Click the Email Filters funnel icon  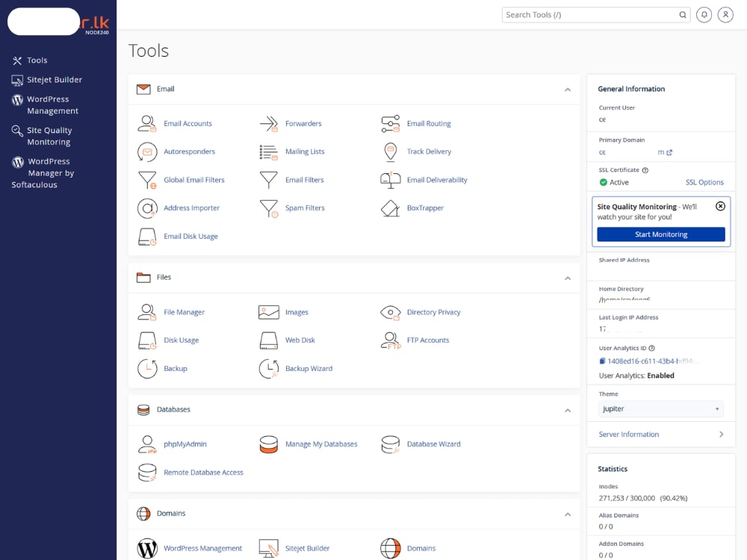[x=269, y=180]
